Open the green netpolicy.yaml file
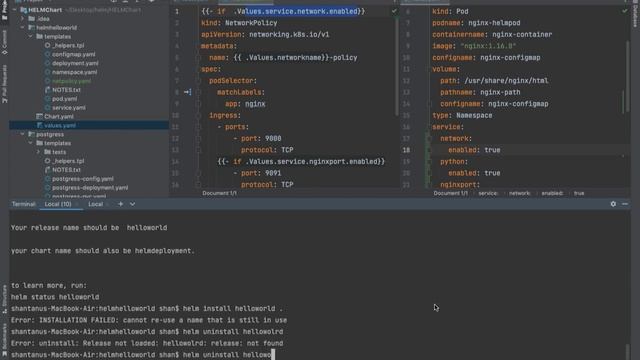Viewport: 640px width, 360px height. click(71, 81)
